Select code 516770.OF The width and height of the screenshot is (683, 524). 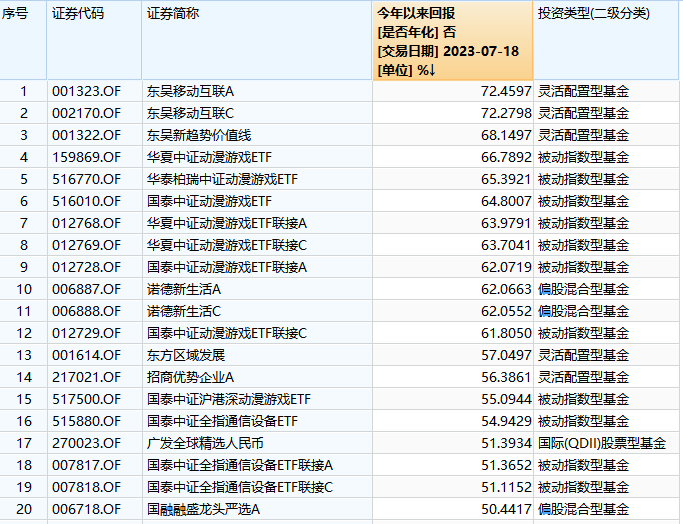86,179
